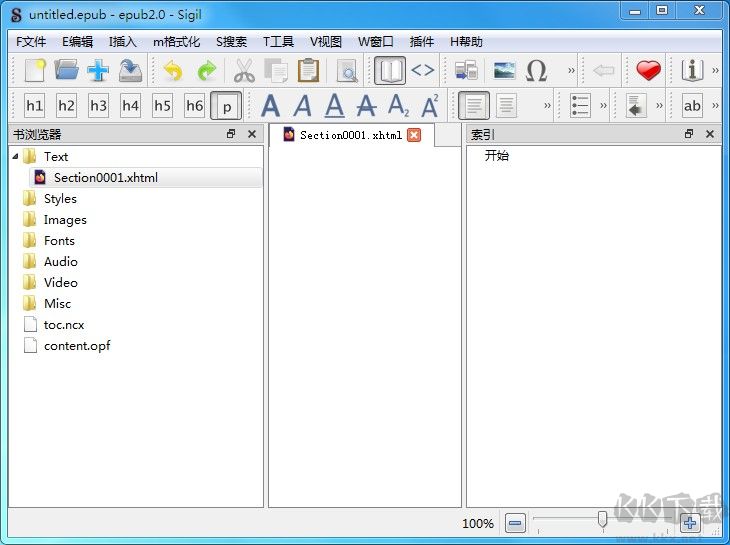
Task: Click the zoom out minus button
Action: [515, 523]
